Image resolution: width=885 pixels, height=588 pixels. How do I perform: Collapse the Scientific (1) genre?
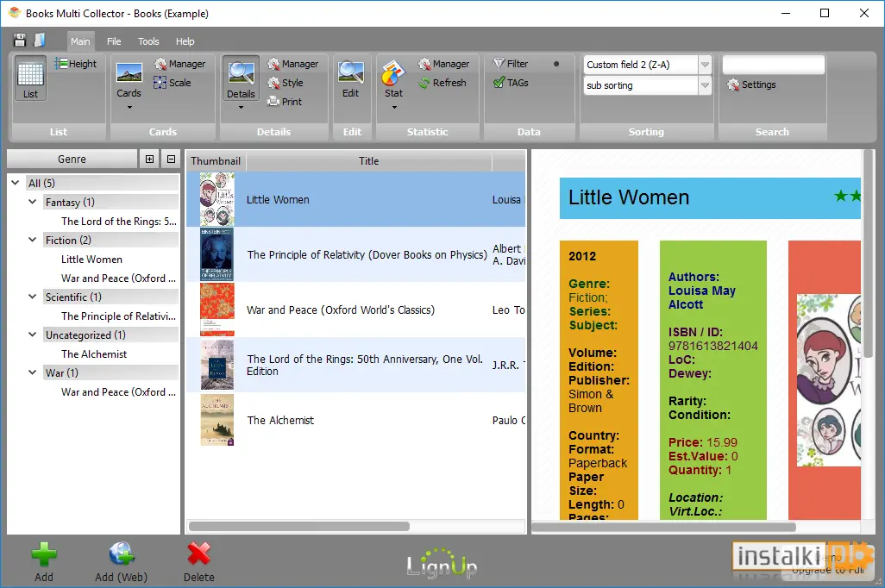tap(32, 297)
